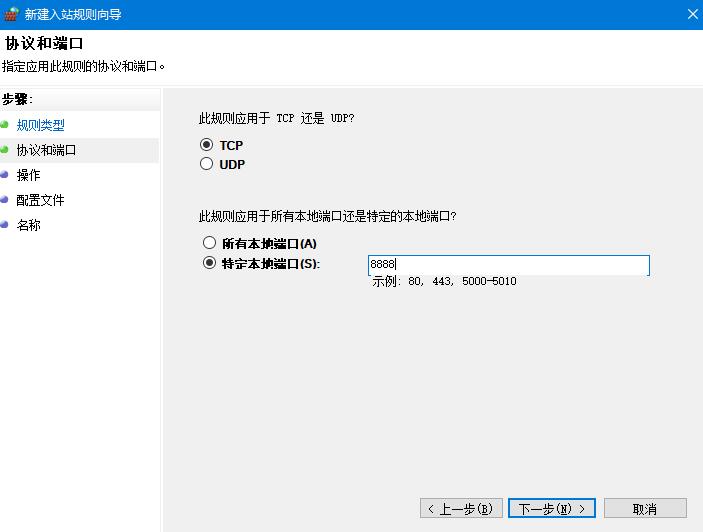Click the purple bullet beside 名称

5,225
